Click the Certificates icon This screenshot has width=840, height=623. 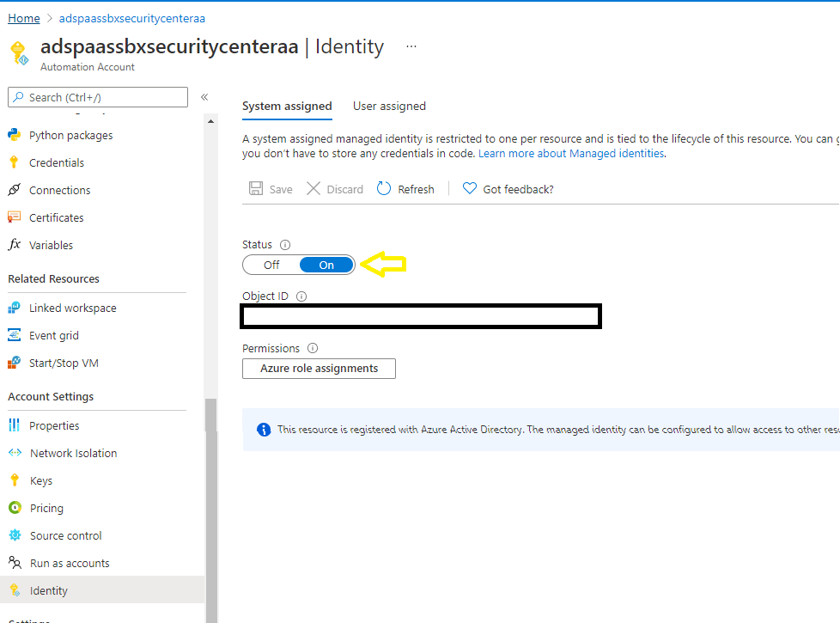[x=15, y=217]
